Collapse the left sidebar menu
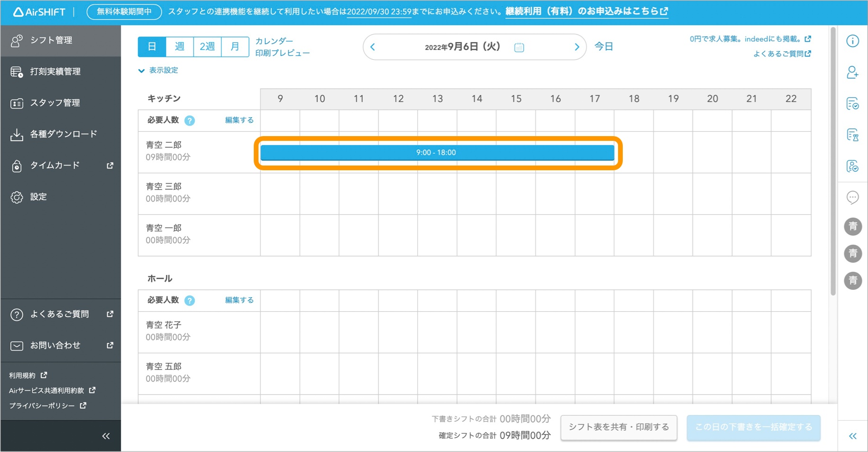This screenshot has width=868, height=452. point(106,436)
